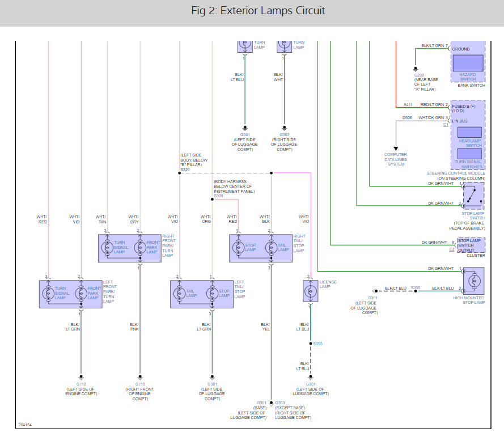This screenshot has width=504, height=445.
Task: Click the D506 circuit code
Action: [x=407, y=118]
